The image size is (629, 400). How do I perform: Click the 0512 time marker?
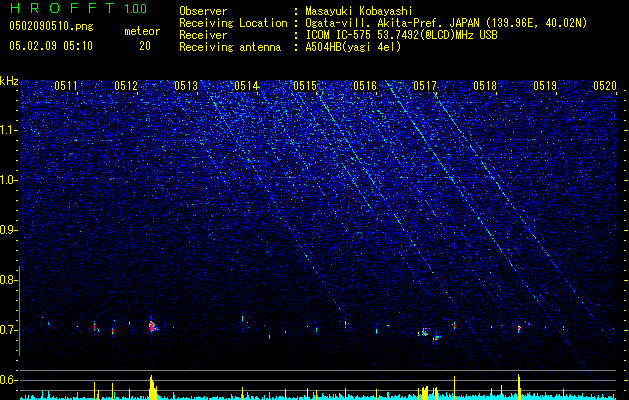(x=126, y=86)
